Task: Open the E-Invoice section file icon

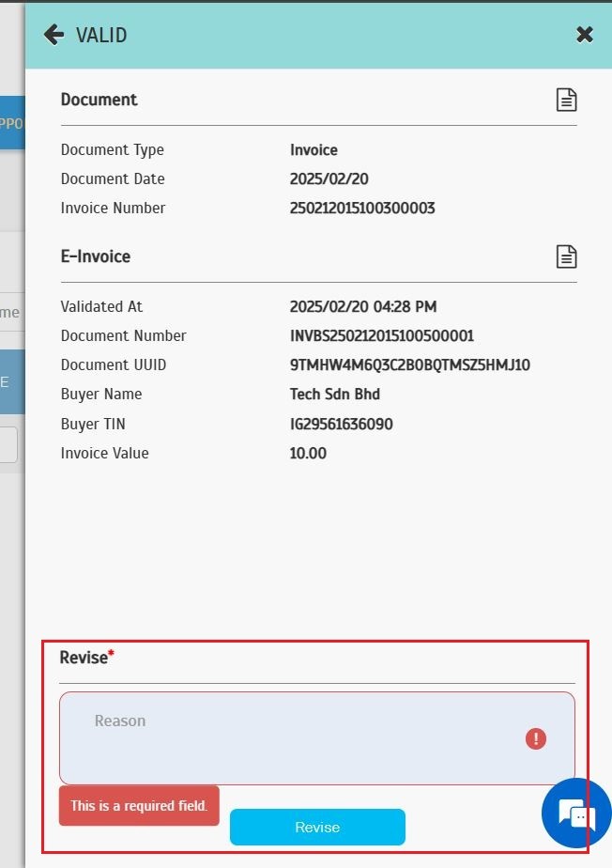Action: tap(566, 256)
